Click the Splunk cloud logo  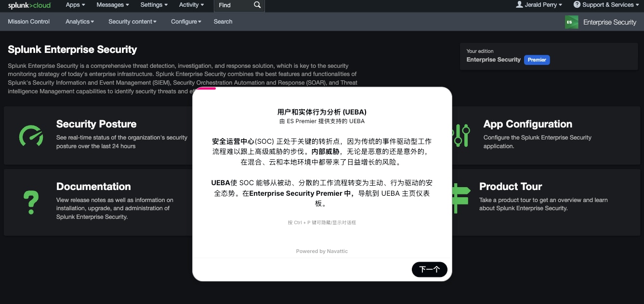pyautogui.click(x=29, y=5)
